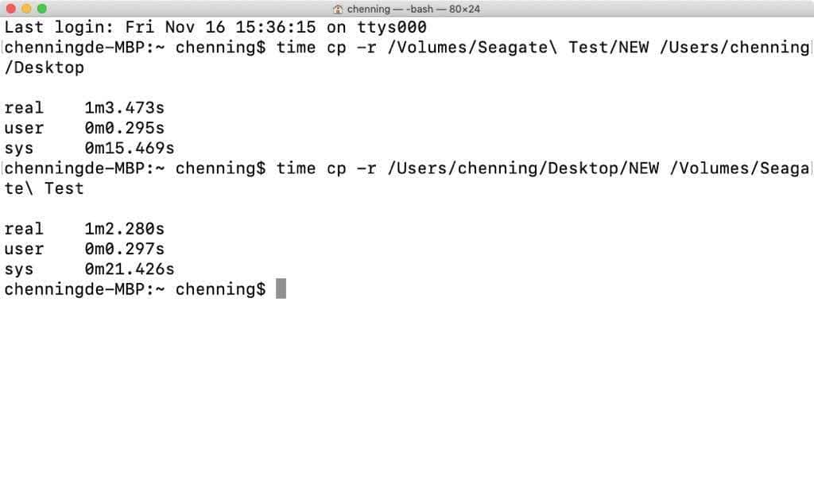Click the wrapped '/Desktop' line
Image resolution: width=814 pixels, height=504 pixels.
pos(44,68)
